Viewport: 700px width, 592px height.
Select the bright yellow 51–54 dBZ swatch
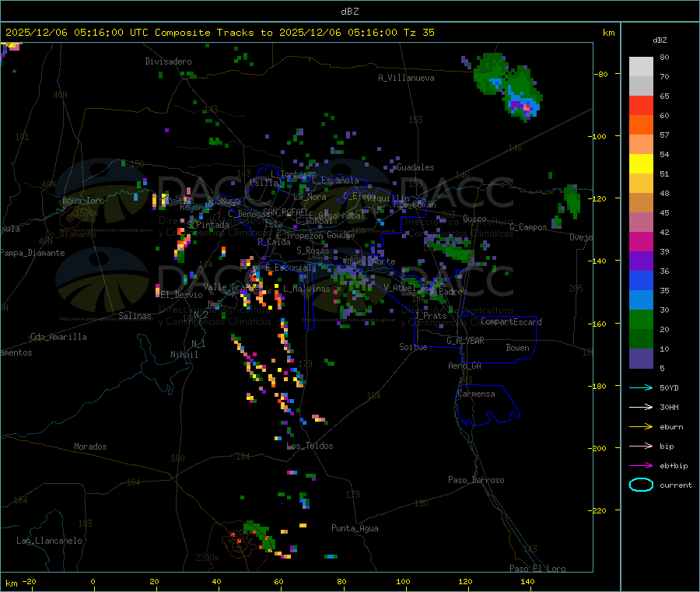point(641,164)
